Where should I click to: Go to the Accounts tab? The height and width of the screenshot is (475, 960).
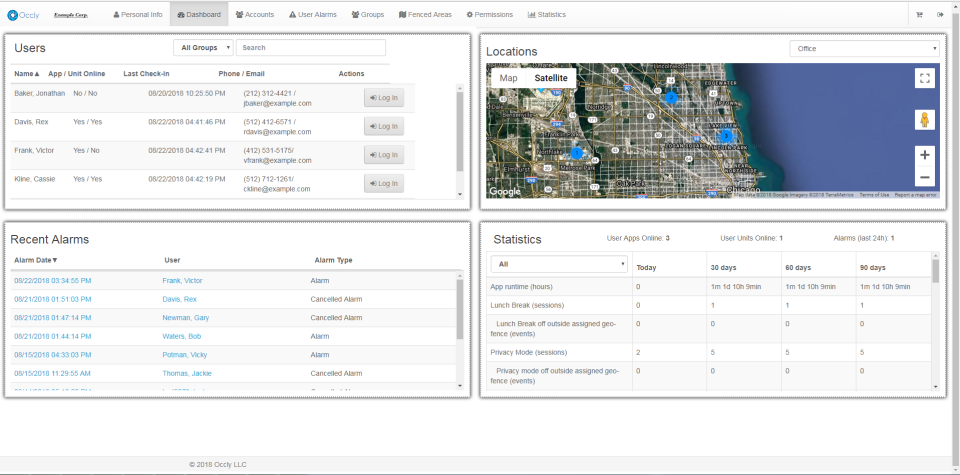tap(255, 15)
